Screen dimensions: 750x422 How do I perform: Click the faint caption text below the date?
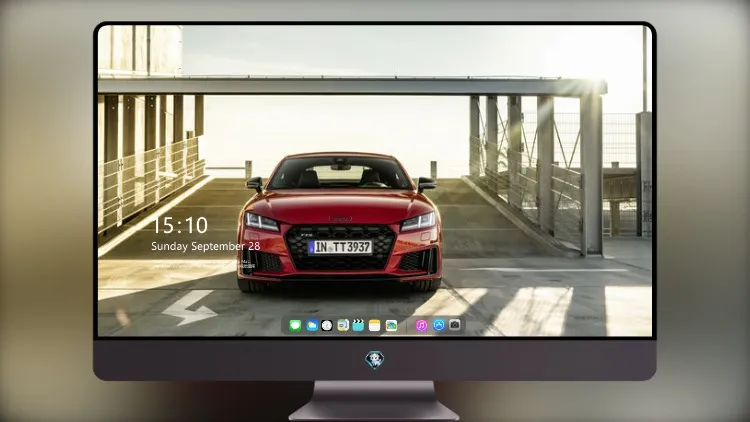(x=203, y=265)
